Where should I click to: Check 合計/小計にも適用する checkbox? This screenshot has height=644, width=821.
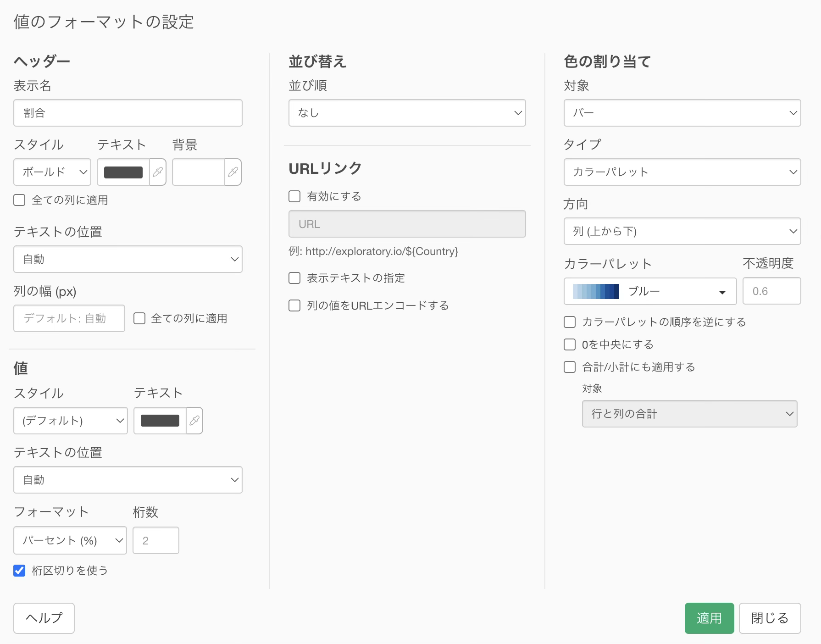click(x=570, y=367)
